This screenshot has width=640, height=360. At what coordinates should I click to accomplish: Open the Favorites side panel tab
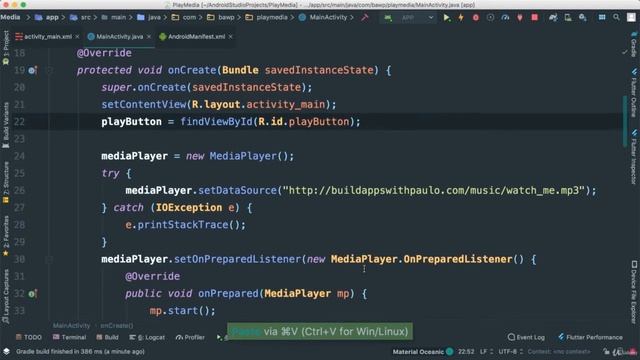point(6,236)
